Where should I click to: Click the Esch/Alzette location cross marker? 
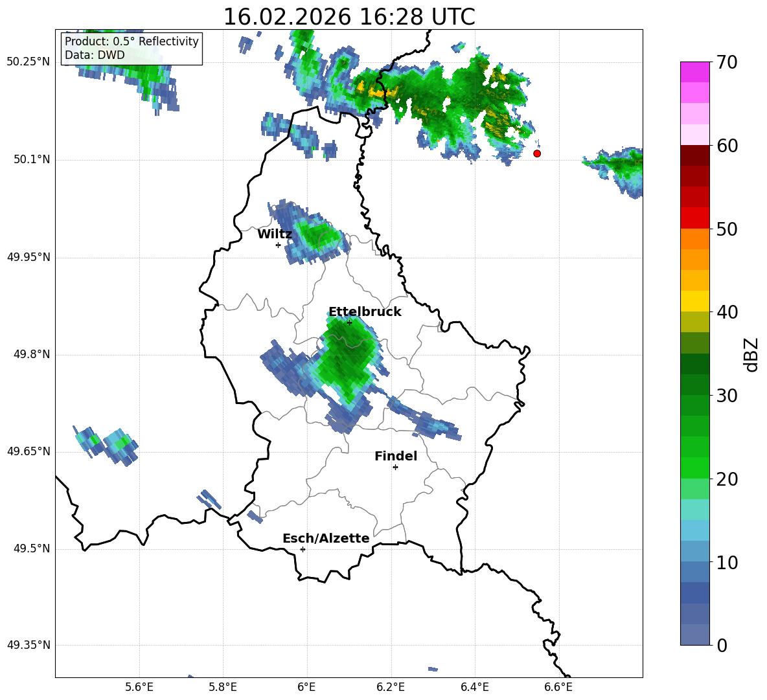pos(303,549)
